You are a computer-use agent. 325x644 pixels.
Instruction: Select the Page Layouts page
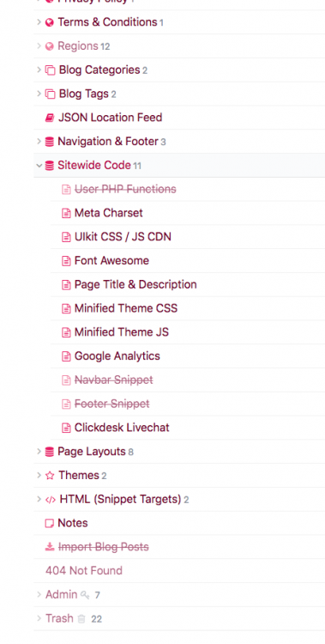click(92, 452)
